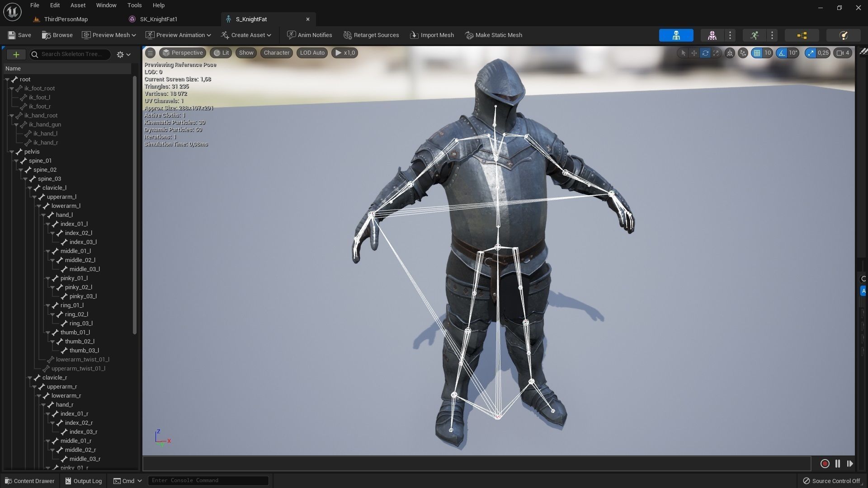The image size is (868, 488).
Task: Activate the Translate gizmo tool
Action: pos(694,53)
